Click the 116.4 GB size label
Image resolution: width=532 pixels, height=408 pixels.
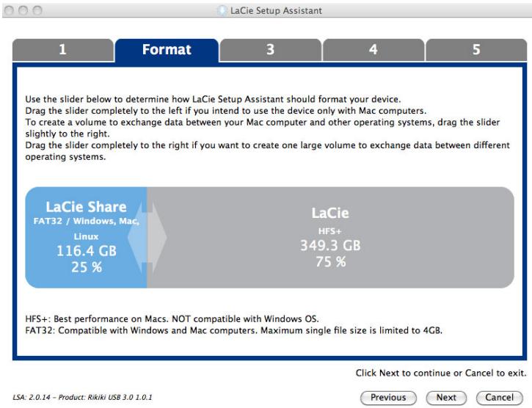pyautogui.click(x=86, y=252)
